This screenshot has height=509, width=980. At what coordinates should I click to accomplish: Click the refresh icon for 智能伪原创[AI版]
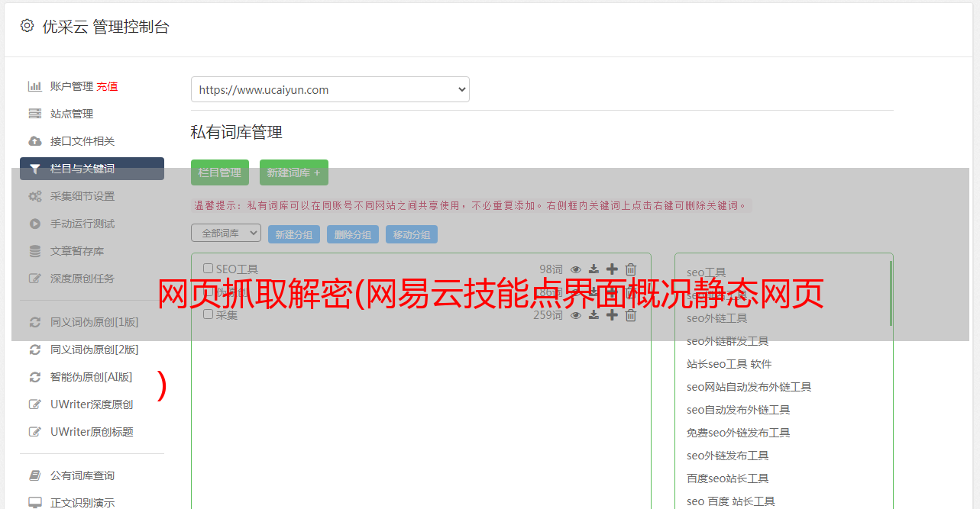[x=34, y=377]
